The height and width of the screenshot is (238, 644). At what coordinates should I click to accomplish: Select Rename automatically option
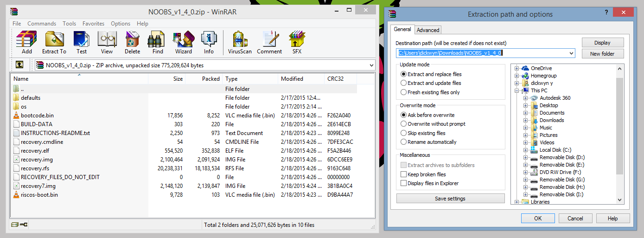pyautogui.click(x=403, y=142)
